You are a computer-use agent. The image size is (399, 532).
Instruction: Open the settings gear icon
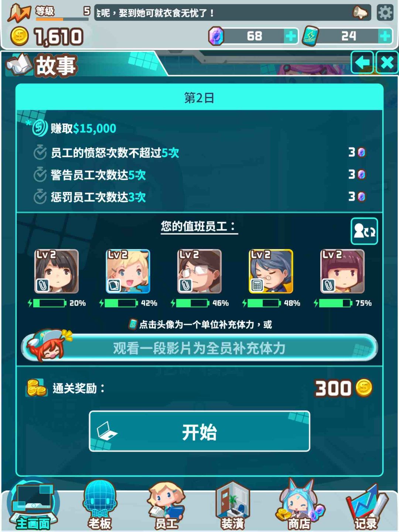[385, 13]
